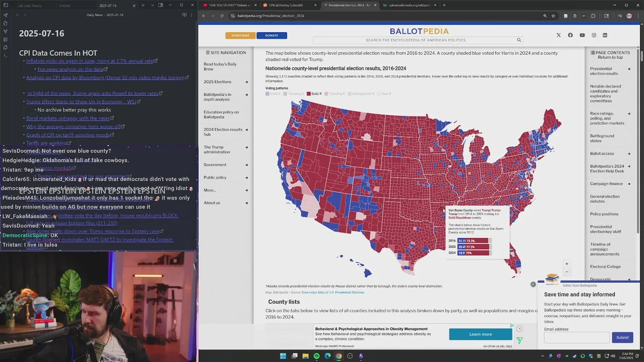Click the blue DONATE button

272,35
